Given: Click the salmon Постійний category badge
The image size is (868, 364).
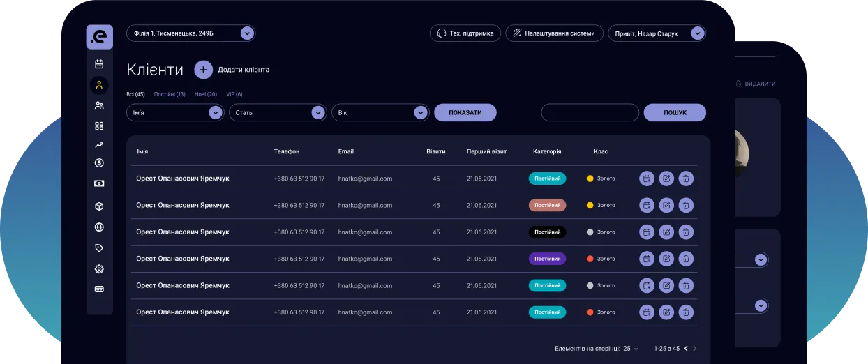Looking at the screenshot, I should point(547,205).
